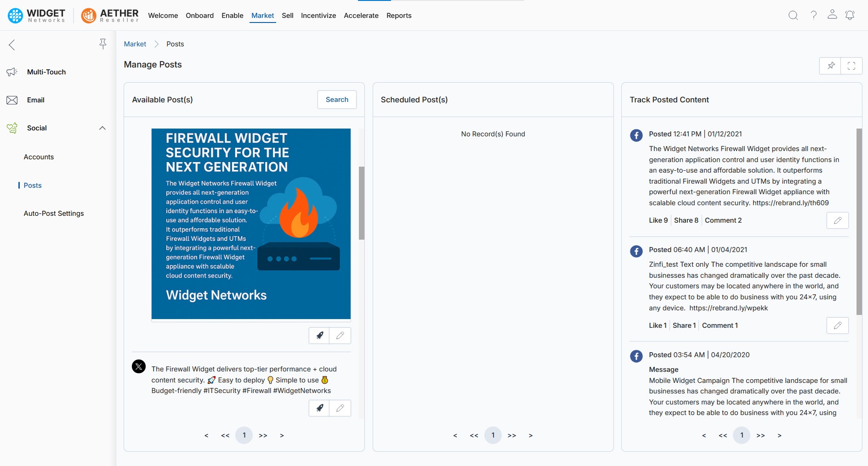Open the Firewall Widget post image
The width and height of the screenshot is (868, 466).
251,224
